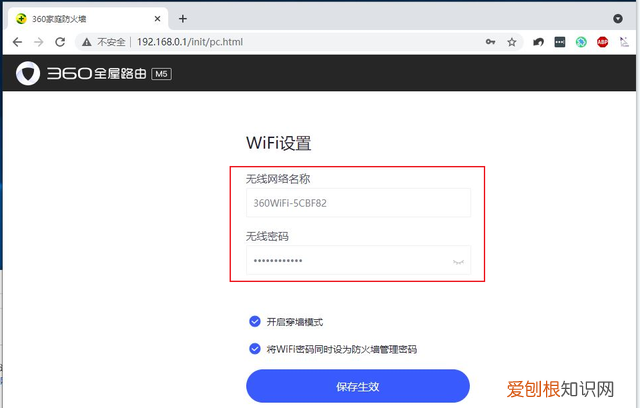
Task: Click the browser forward arrow
Action: point(38,42)
